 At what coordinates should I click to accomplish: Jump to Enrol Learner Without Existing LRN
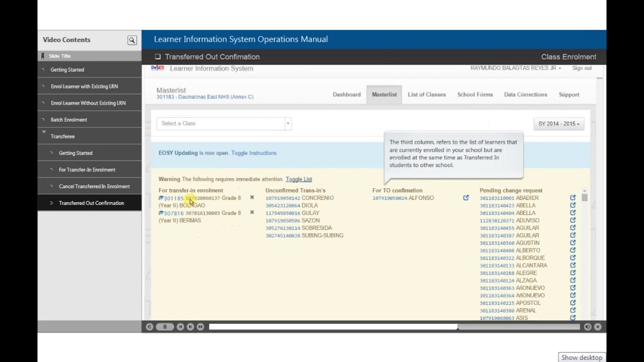pos(88,103)
